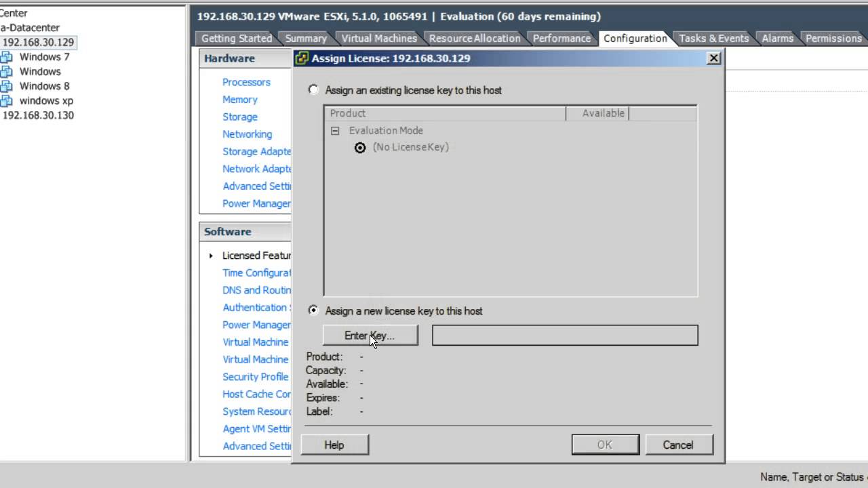Open the DNS and Routing link
Viewport: 868px width, 488px height.
(x=257, y=290)
